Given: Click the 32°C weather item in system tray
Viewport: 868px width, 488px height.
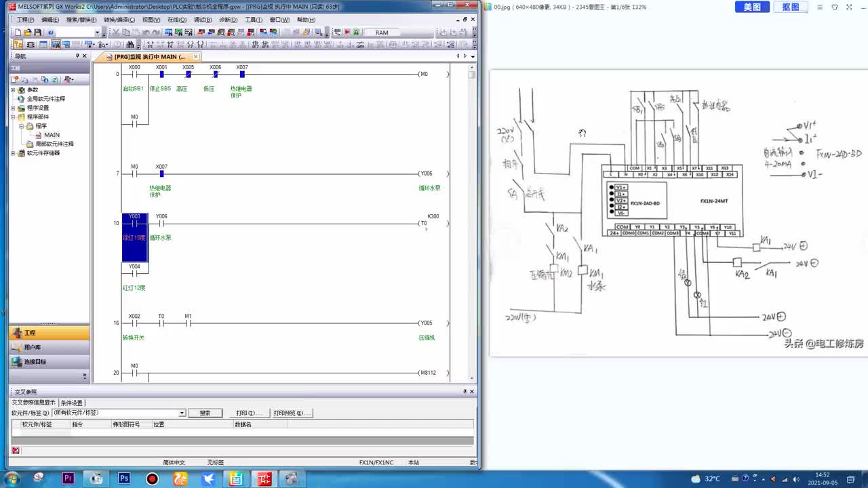Looking at the screenshot, I should point(706,479).
